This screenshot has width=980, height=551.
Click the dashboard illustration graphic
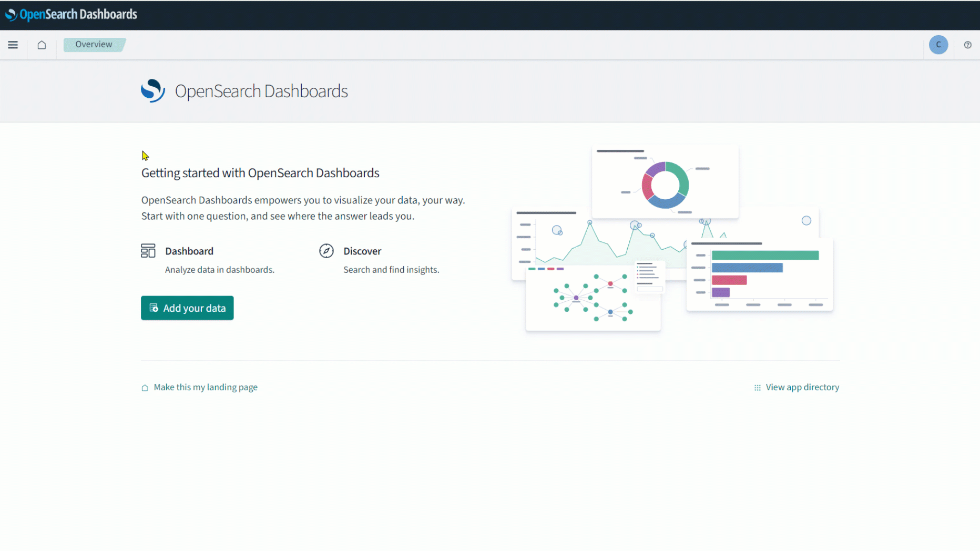point(672,238)
